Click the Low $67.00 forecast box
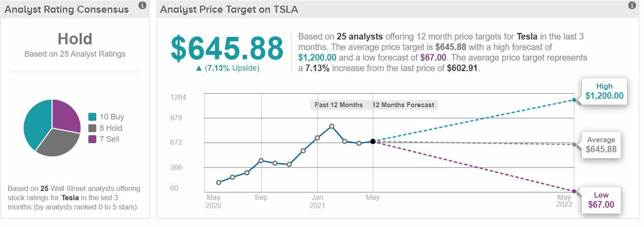644x227 pixels. [601, 200]
